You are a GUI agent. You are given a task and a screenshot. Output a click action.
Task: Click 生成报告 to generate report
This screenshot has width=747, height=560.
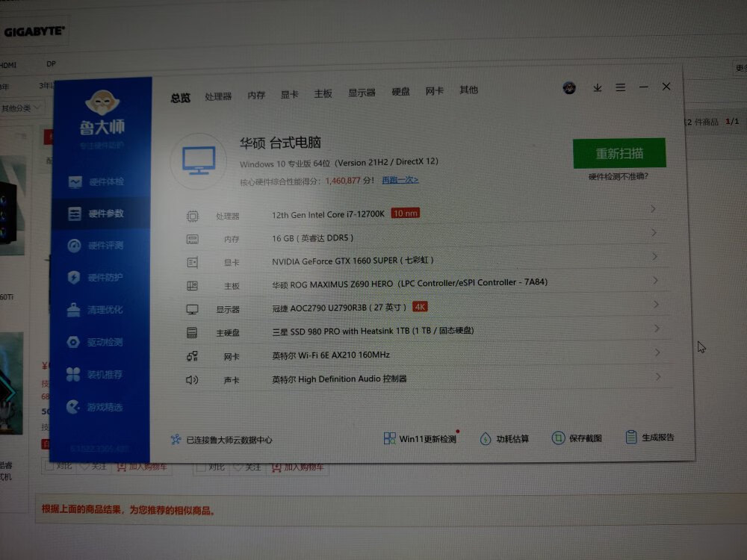tap(650, 437)
